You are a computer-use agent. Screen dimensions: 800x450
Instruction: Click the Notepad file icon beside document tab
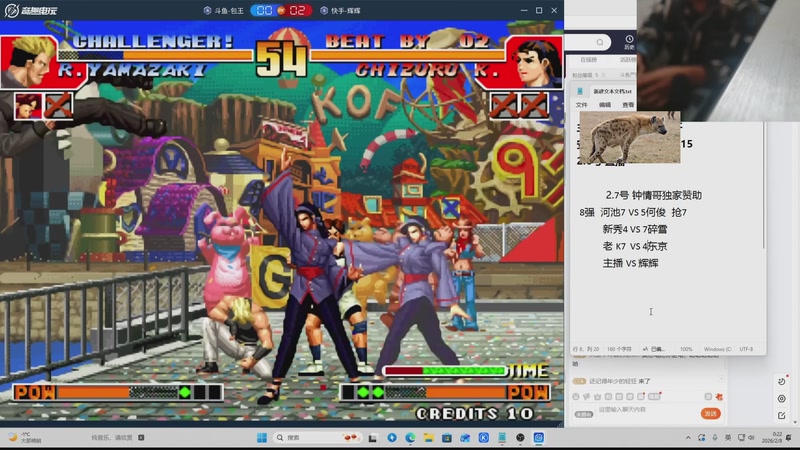(580, 91)
